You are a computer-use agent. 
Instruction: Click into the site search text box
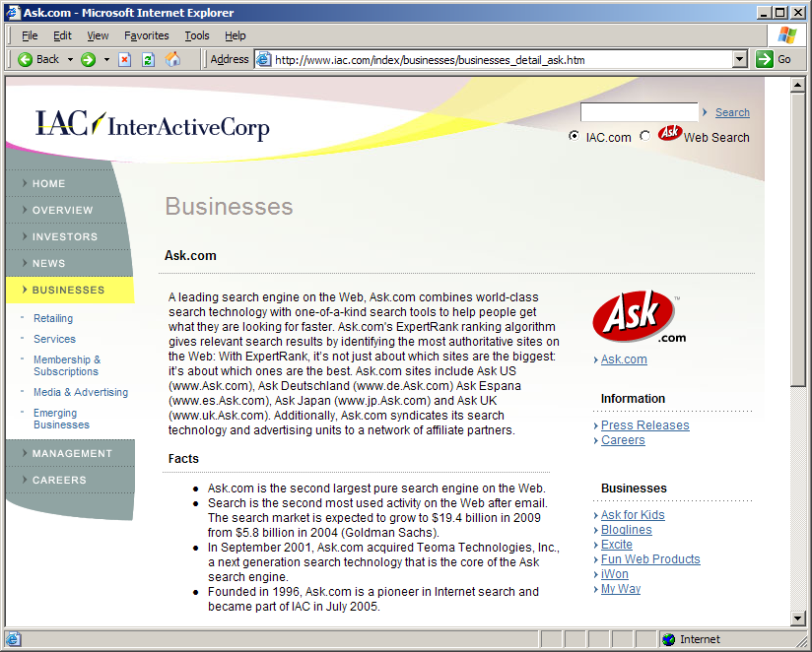coord(639,111)
